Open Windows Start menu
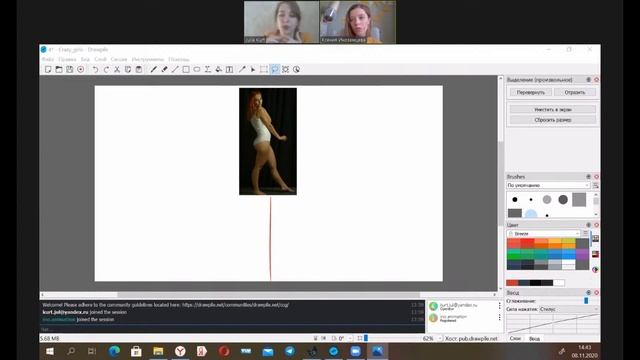 click(x=50, y=351)
